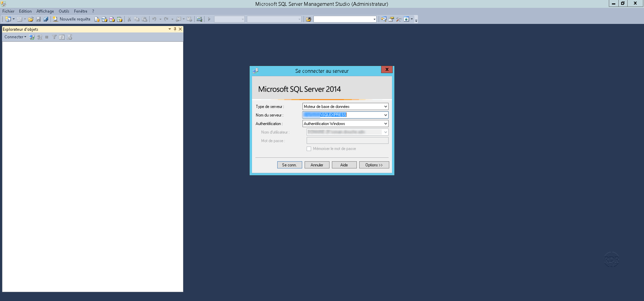The width and height of the screenshot is (644, 301).
Task: Click the Redo arrow icon
Action: 166,19
